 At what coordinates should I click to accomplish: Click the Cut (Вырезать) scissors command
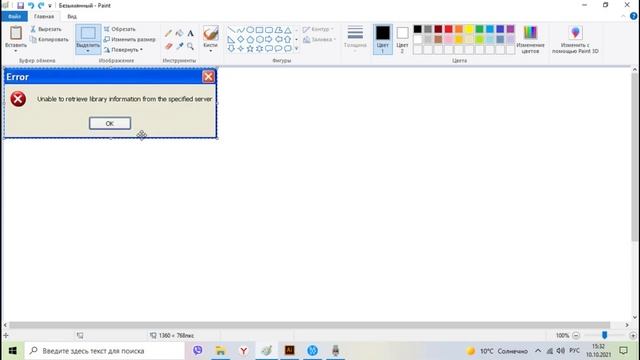pos(46,29)
